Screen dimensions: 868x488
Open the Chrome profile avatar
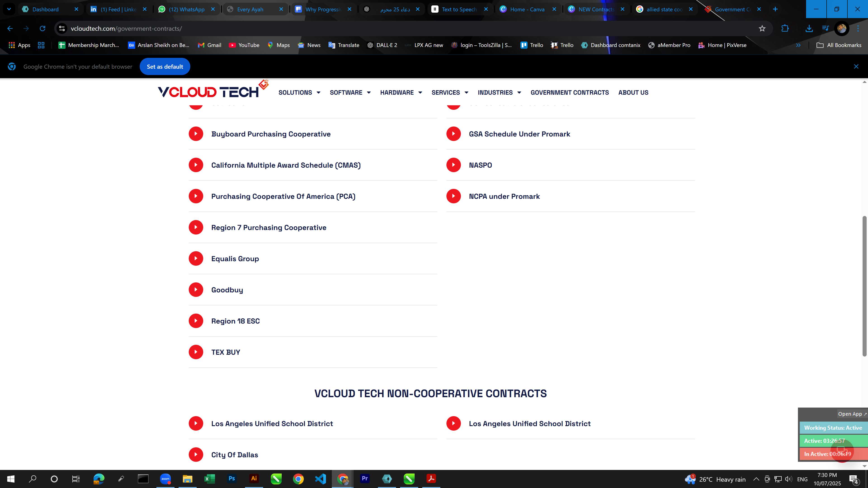tap(842, 29)
